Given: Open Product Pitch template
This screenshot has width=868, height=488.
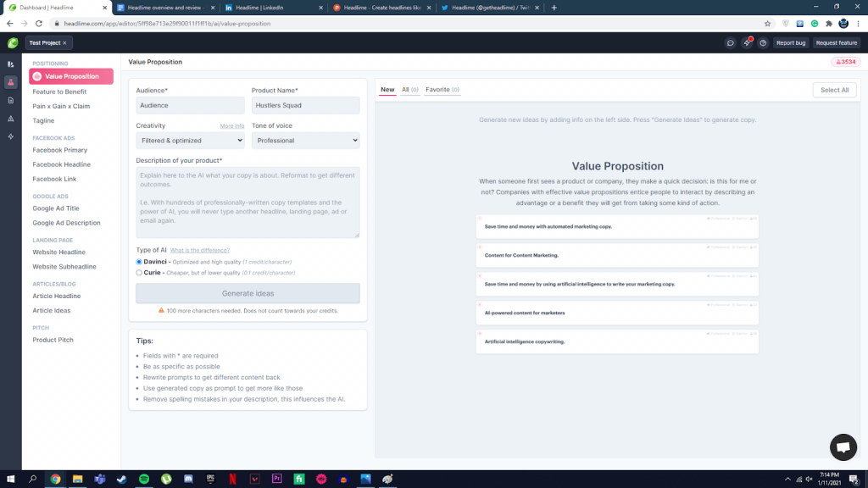Looking at the screenshot, I should pos(53,340).
